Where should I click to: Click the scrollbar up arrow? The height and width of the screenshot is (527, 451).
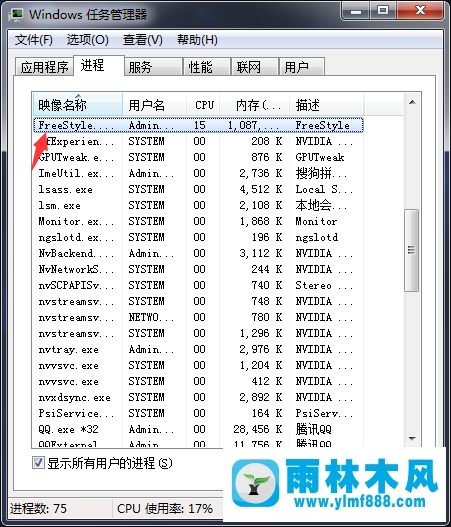[412, 102]
